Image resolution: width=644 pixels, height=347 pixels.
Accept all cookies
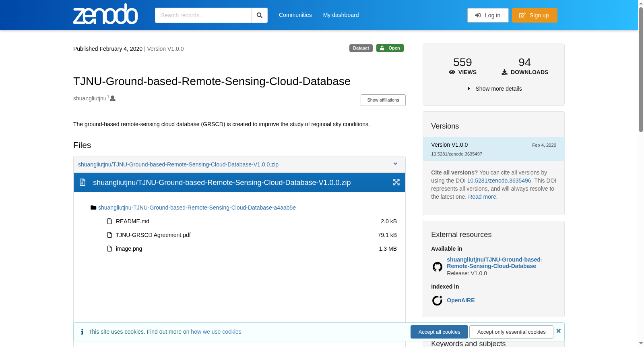pos(439,332)
